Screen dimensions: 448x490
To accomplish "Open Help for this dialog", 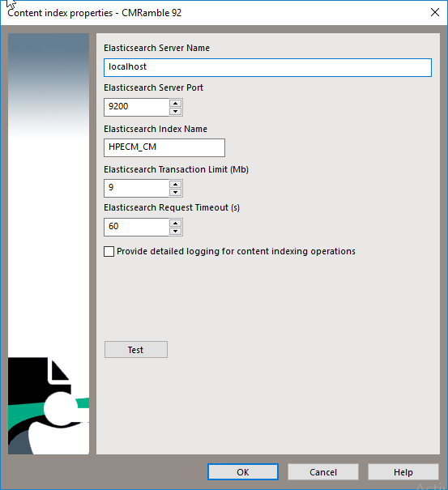I will (403, 472).
